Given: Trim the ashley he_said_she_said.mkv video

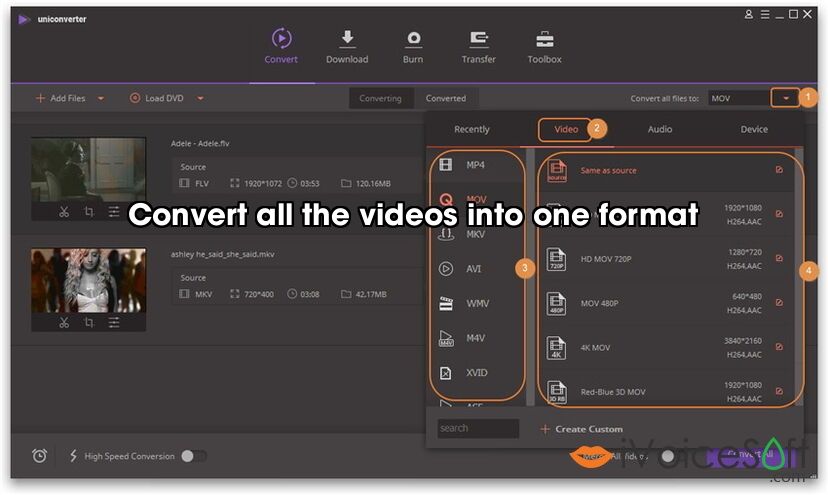Looking at the screenshot, I should pos(64,322).
